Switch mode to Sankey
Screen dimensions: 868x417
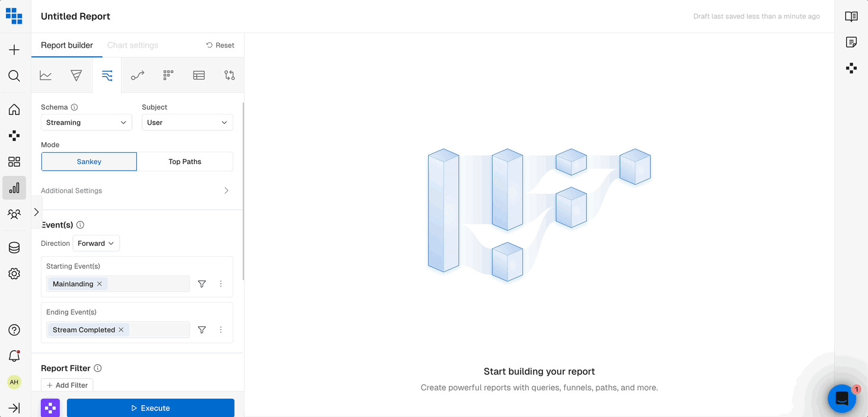click(x=89, y=162)
